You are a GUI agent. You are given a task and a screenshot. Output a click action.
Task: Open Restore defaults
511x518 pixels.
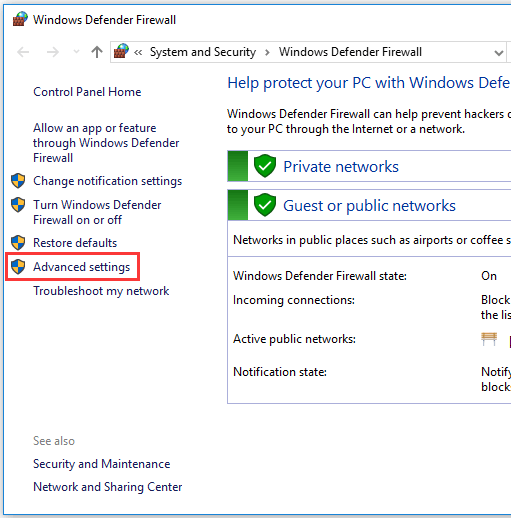pyautogui.click(x=75, y=243)
